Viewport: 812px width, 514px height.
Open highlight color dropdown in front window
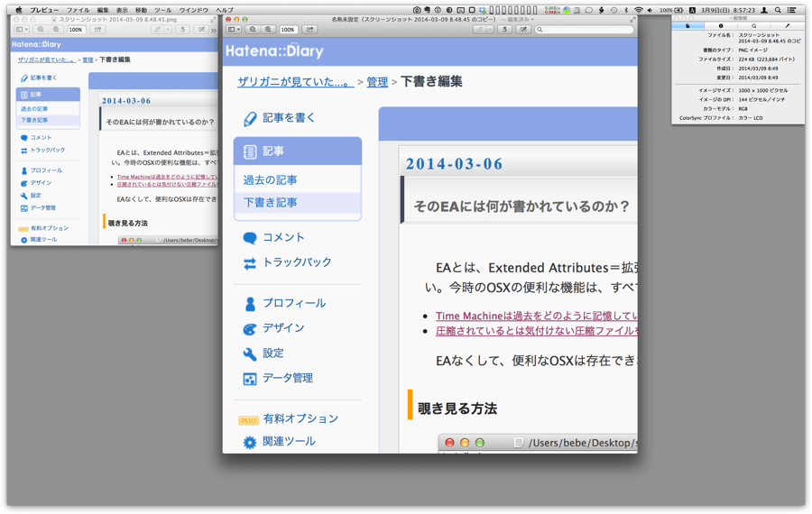[490, 30]
